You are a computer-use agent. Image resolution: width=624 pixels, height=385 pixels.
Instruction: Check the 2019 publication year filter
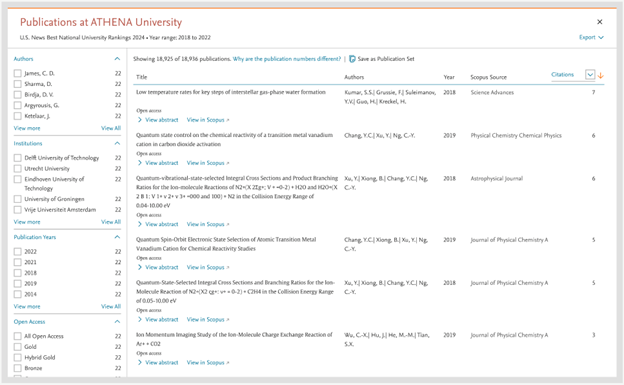tap(18, 284)
